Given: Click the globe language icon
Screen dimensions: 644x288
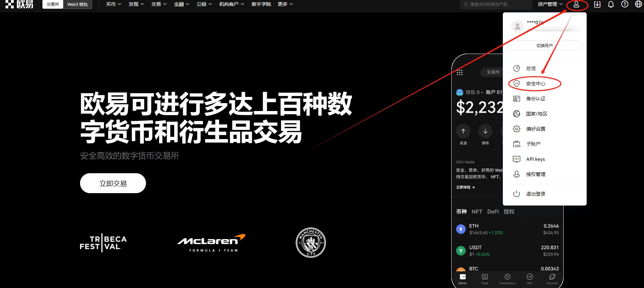Looking at the screenshot, I should pos(639,4).
